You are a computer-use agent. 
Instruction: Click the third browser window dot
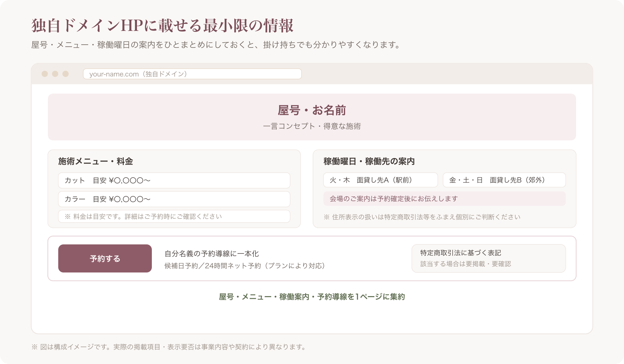66,74
